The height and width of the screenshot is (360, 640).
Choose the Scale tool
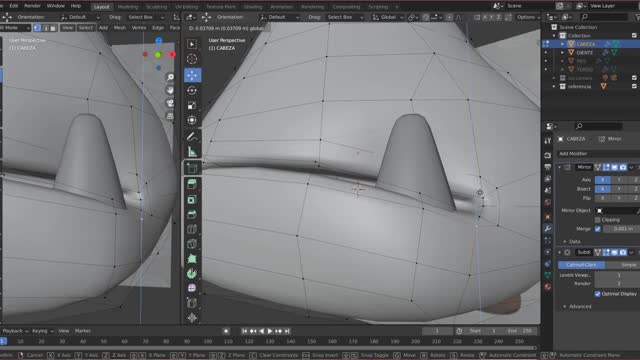pyautogui.click(x=192, y=105)
